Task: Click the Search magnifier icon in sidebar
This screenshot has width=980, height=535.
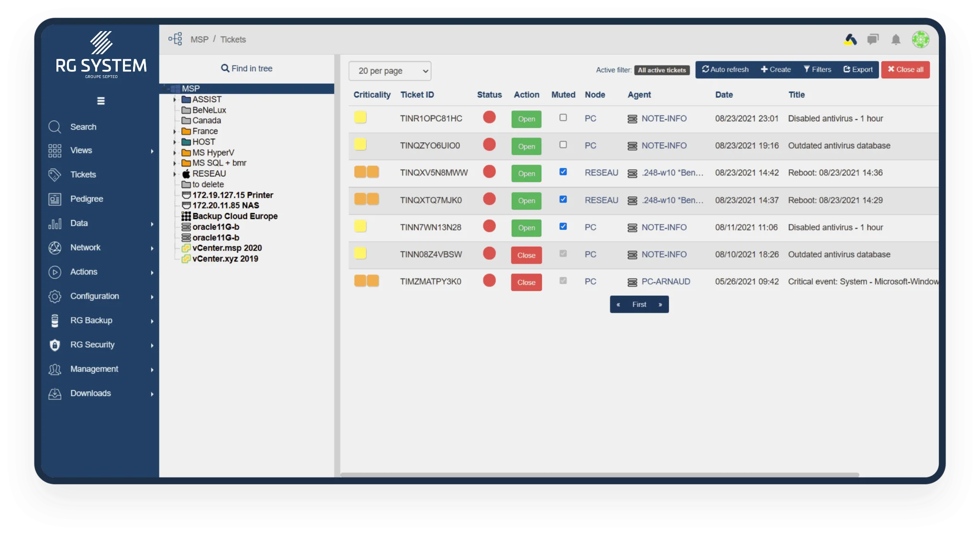Action: (x=55, y=127)
